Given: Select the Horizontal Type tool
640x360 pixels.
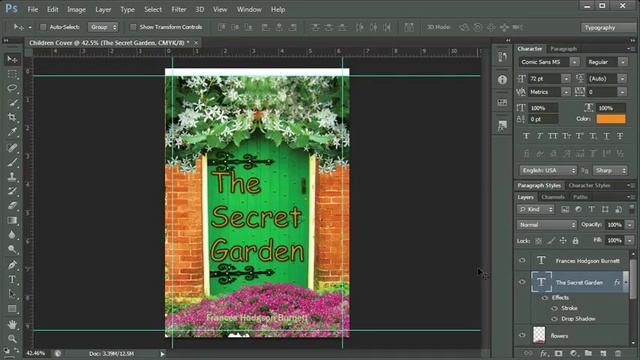Looking at the screenshot, I should [x=12, y=280].
